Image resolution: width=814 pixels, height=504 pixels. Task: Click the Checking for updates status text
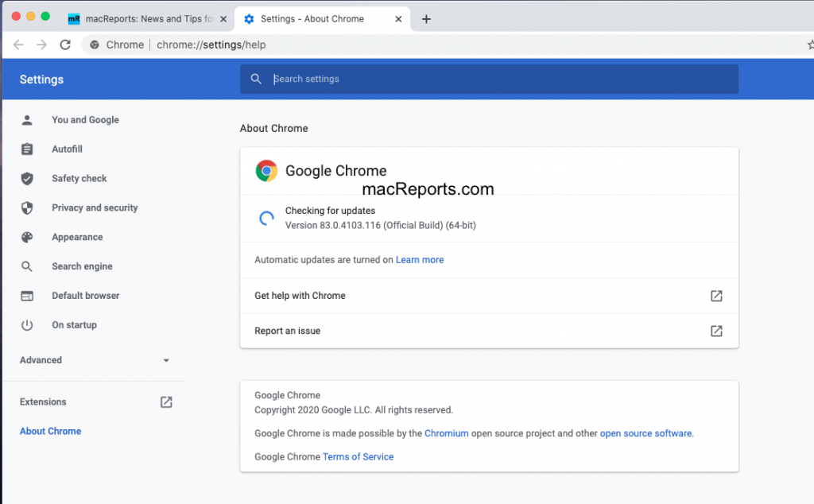tap(330, 211)
